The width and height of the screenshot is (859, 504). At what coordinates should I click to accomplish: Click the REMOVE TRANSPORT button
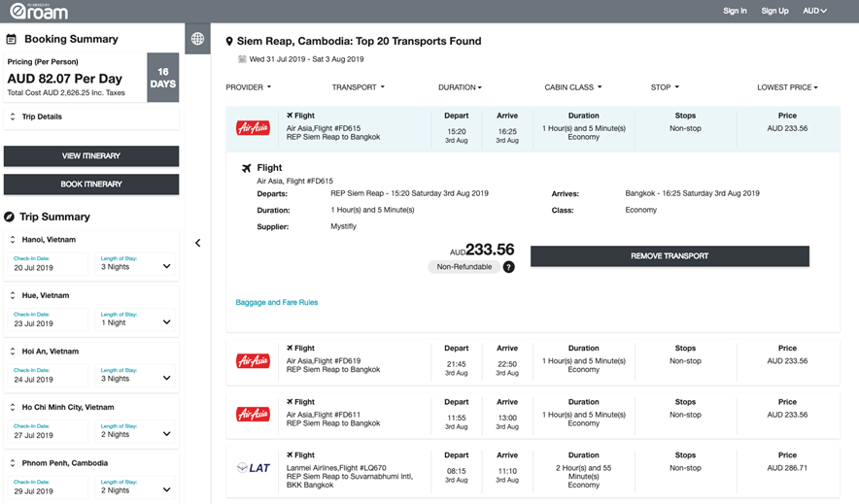(670, 256)
